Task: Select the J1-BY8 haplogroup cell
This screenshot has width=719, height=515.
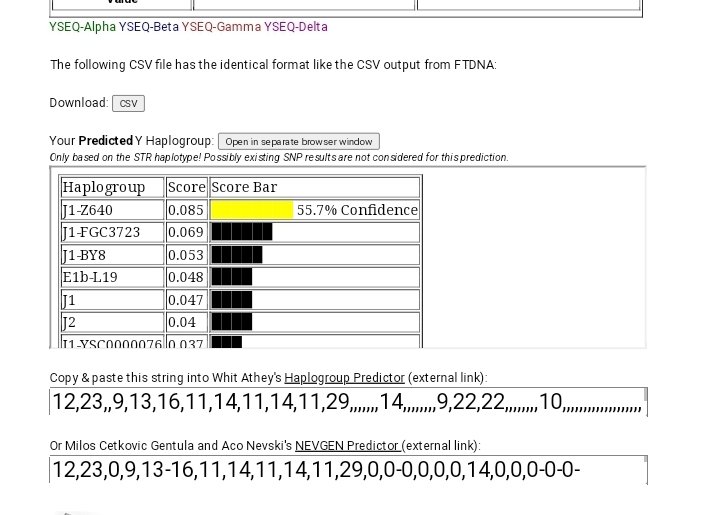Action: 112,255
